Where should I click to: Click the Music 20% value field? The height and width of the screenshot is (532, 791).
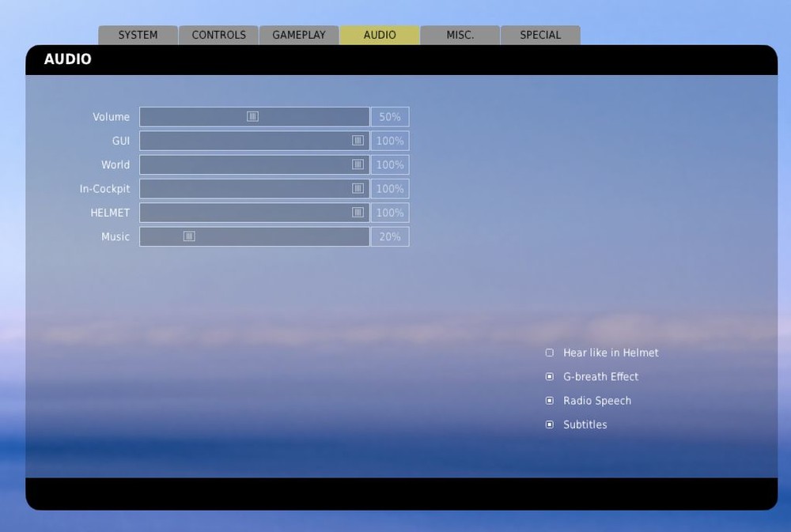(x=390, y=236)
